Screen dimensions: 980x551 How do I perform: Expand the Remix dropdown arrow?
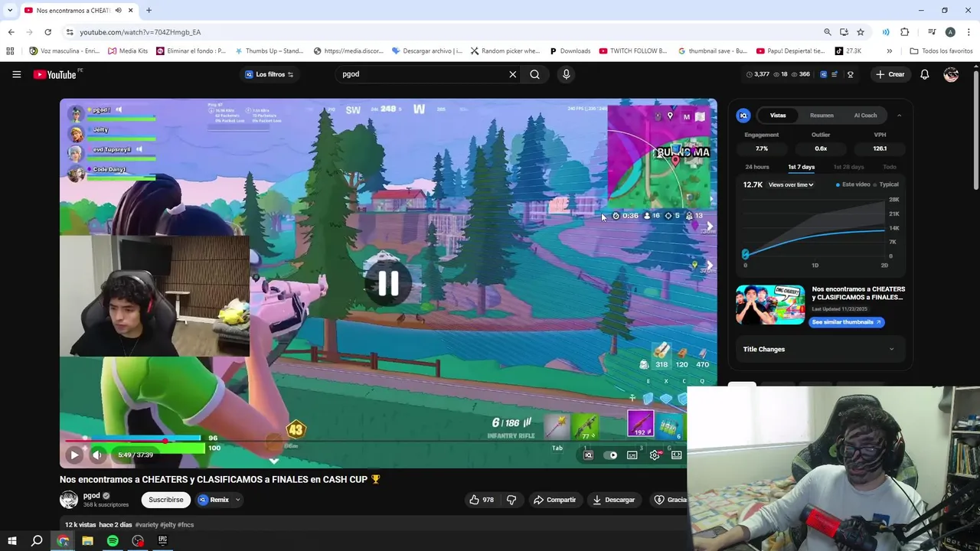click(x=237, y=500)
